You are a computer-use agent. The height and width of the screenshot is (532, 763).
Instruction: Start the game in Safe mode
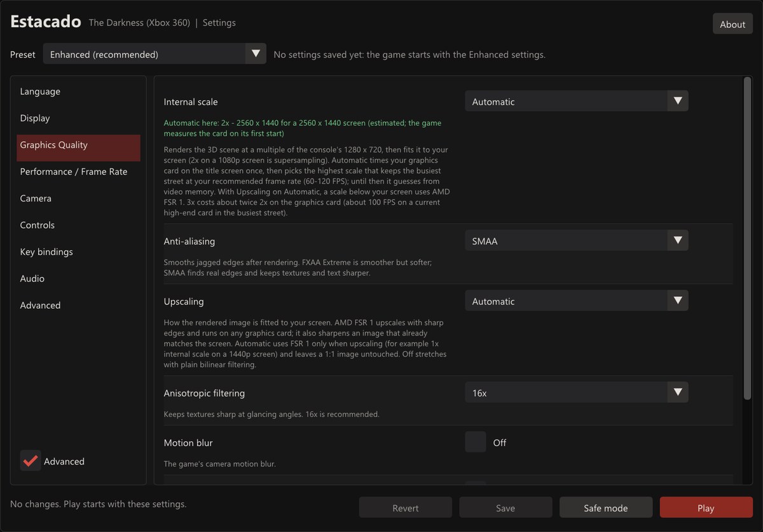606,508
